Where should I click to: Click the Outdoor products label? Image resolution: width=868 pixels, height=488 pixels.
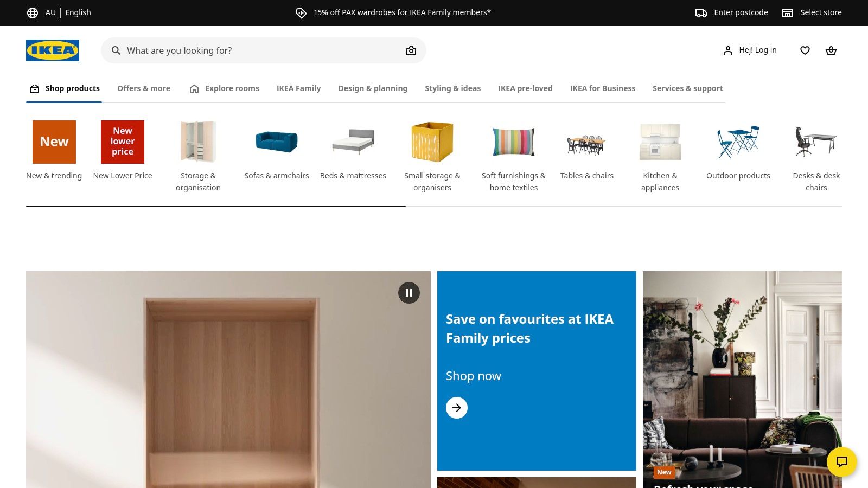coord(738,176)
